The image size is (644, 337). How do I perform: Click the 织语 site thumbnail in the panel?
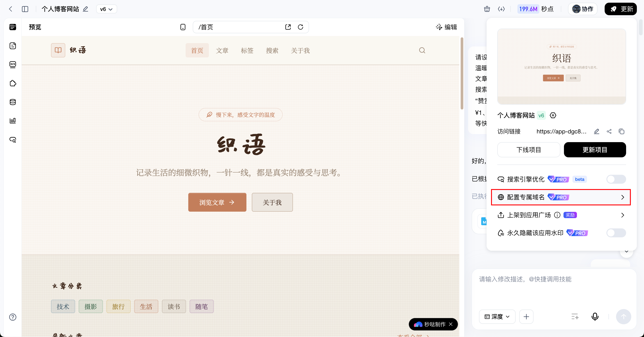pos(561,66)
